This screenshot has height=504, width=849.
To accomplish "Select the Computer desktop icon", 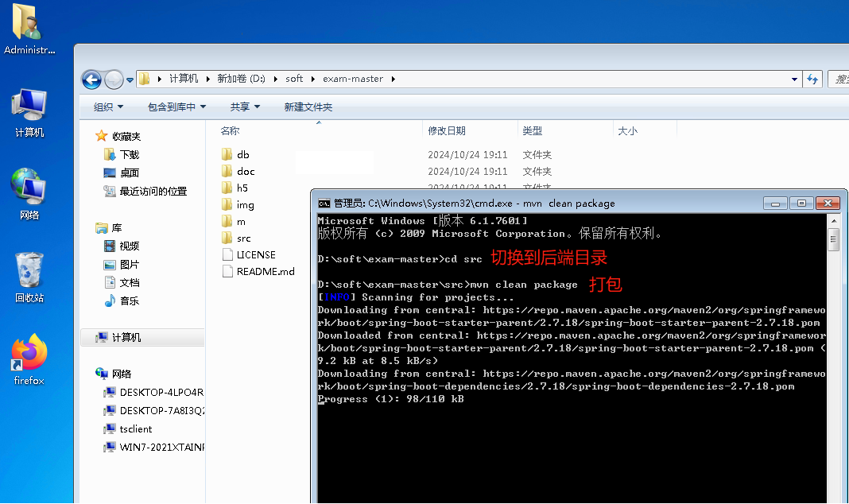I will click(x=29, y=107).
